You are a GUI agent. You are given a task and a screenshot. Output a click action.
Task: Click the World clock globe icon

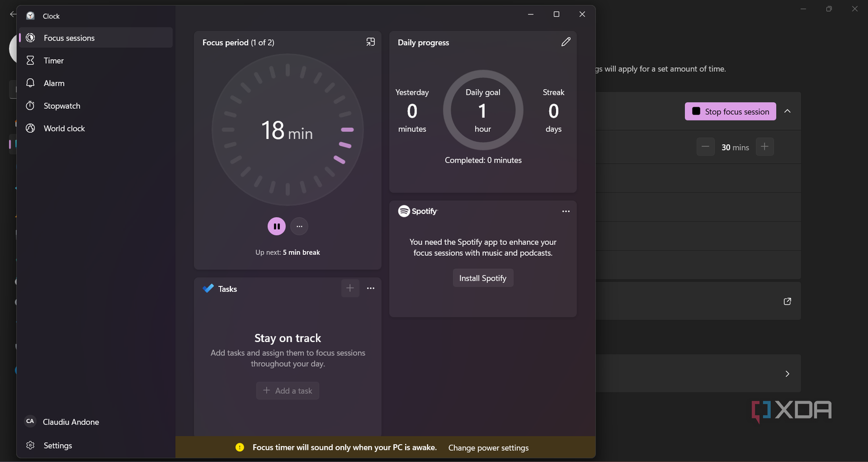coord(31,128)
